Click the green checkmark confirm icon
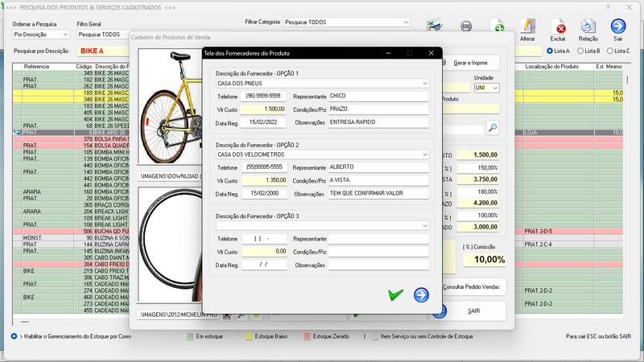644x362 pixels. point(395,295)
